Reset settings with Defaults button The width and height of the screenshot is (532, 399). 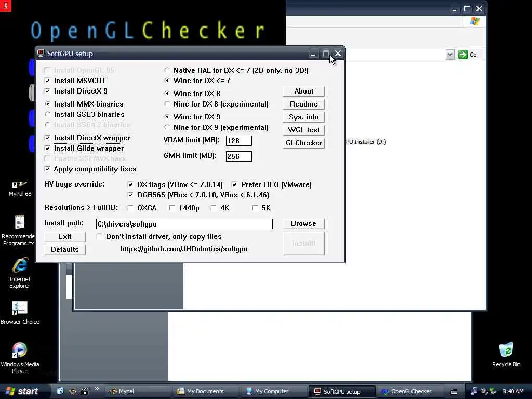[65, 249]
